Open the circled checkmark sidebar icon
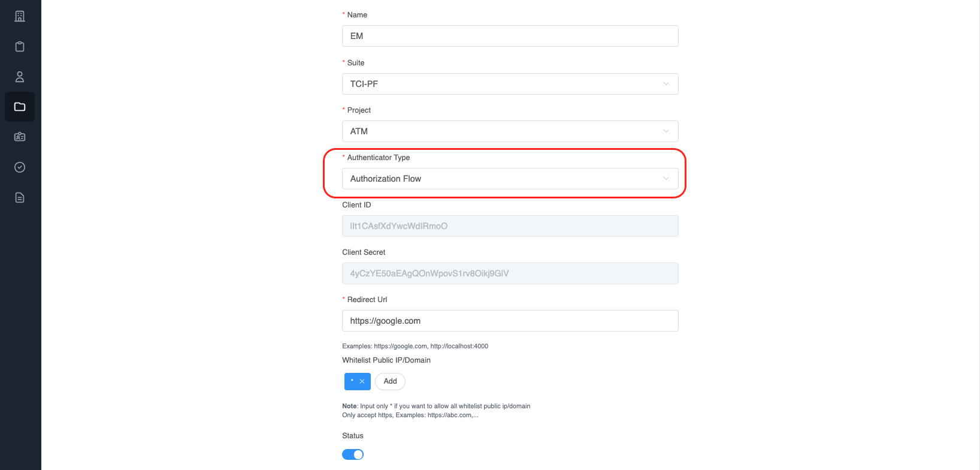Viewport: 980px width, 470px height. click(20, 167)
